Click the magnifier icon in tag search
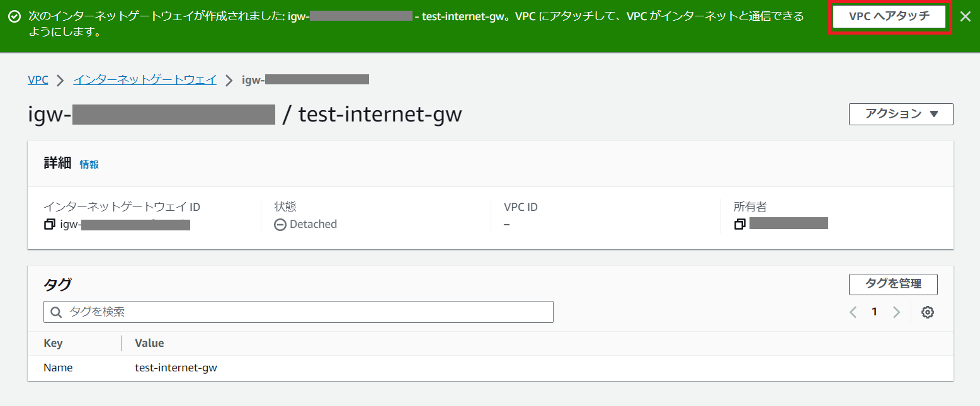Screen dimensions: 980x406 (57, 312)
